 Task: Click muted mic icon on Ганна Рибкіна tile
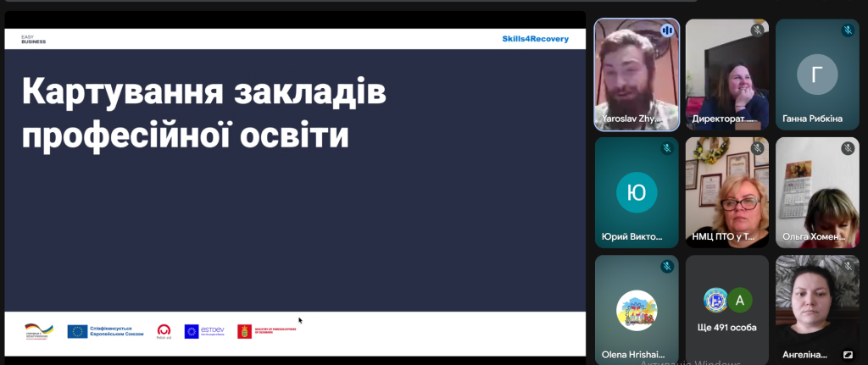tap(847, 30)
